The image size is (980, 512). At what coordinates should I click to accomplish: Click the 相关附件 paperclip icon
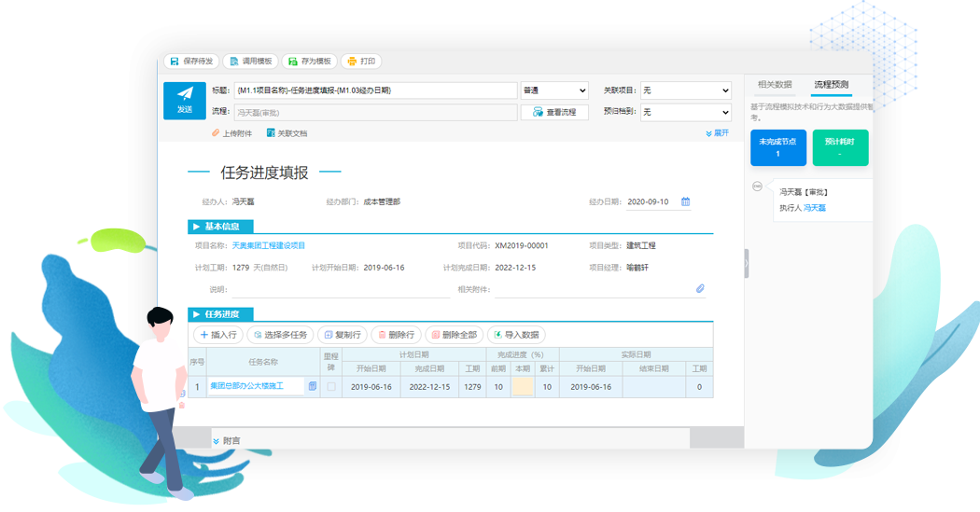[x=700, y=288]
